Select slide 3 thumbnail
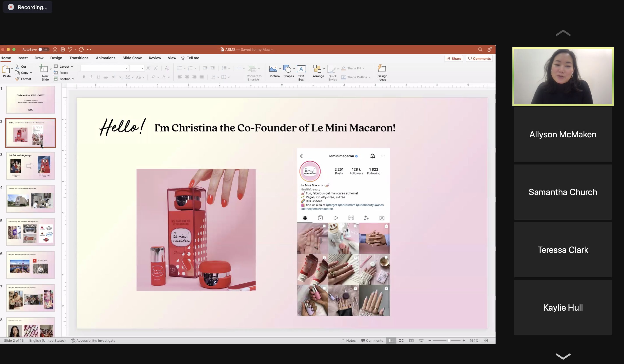 pyautogui.click(x=30, y=166)
